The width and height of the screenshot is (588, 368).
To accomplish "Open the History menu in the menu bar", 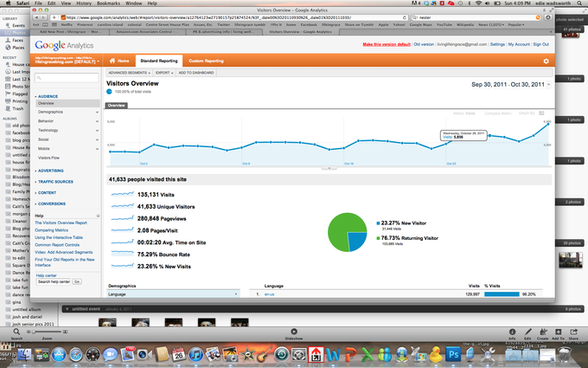I will click(84, 3).
